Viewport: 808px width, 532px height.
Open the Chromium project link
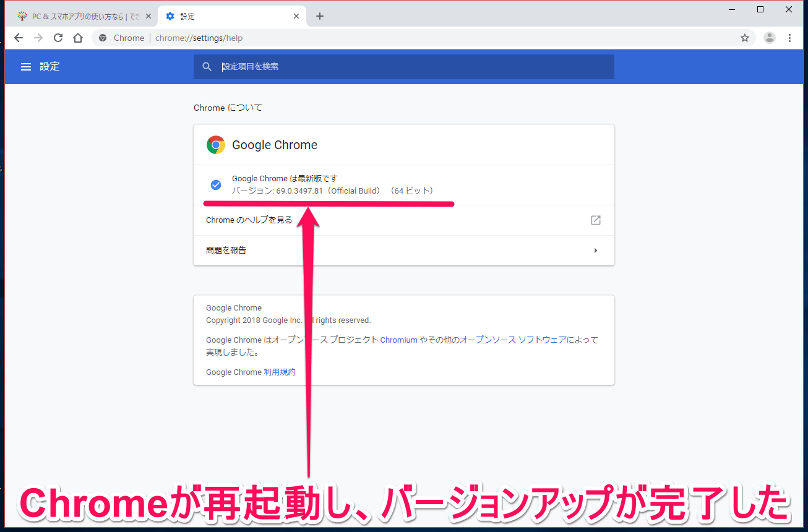(399, 340)
